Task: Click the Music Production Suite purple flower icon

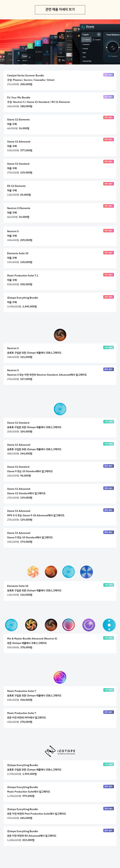Action: (x=60, y=677)
